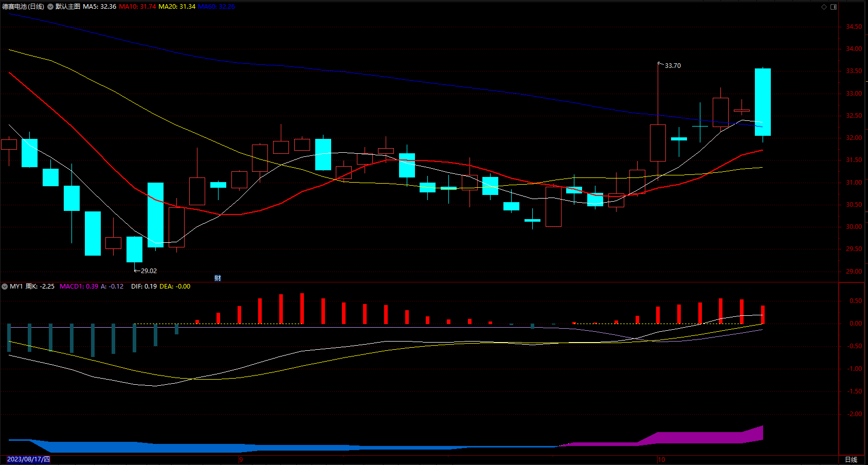This screenshot has height=465, width=868.
Task: Click the 32.00 price axis label
Action: [x=854, y=138]
